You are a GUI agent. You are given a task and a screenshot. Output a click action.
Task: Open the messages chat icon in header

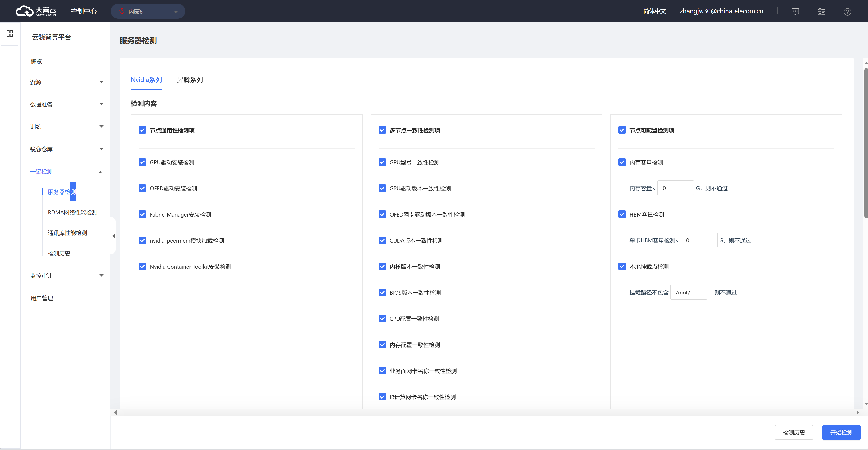(795, 11)
